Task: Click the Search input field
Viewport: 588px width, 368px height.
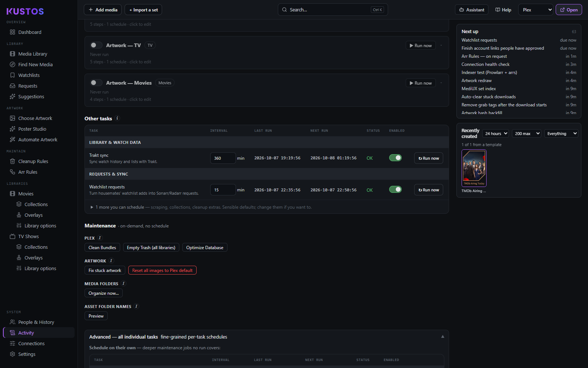Action: pyautogui.click(x=333, y=10)
